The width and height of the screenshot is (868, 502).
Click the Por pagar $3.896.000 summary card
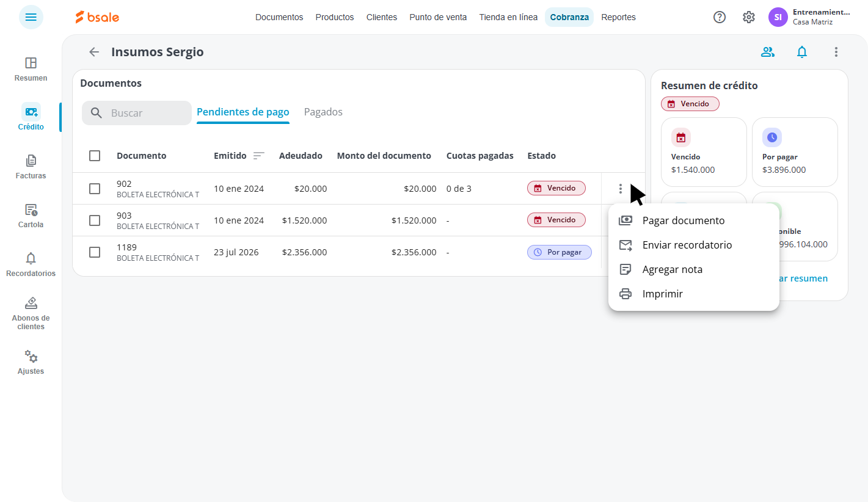click(795, 152)
